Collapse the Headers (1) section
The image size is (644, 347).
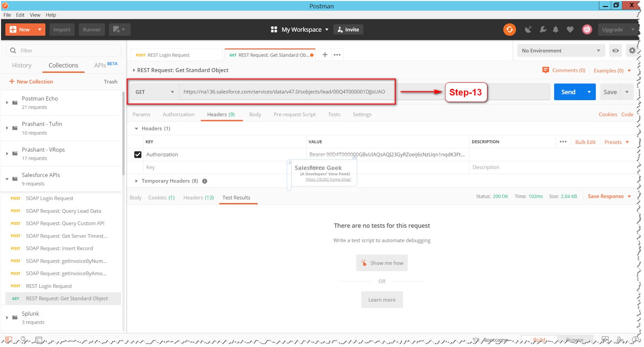point(136,129)
